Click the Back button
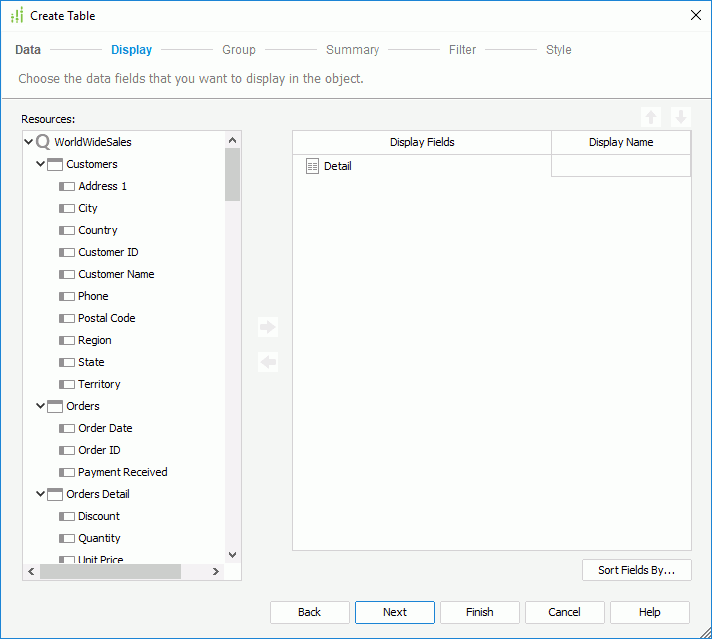The image size is (712, 639). [x=310, y=612]
